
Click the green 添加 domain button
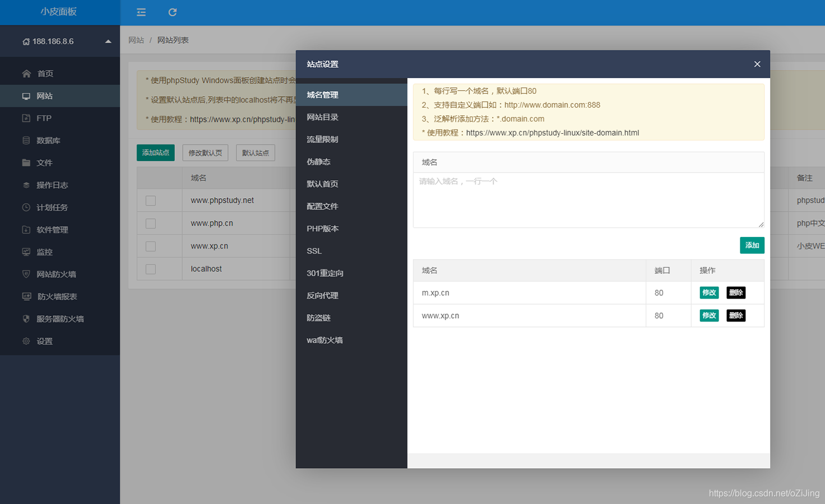click(x=752, y=245)
